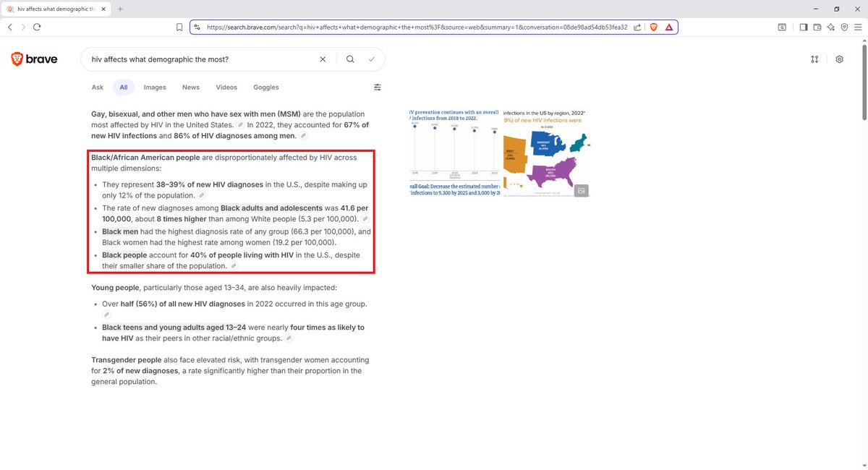Click the browser forward arrow
The width and height of the screenshot is (868, 470).
[x=23, y=27]
